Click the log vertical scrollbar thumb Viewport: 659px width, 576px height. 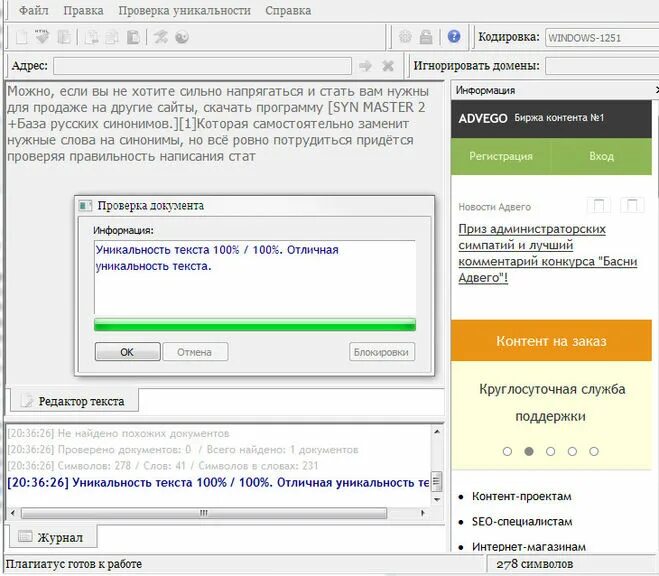point(437,481)
